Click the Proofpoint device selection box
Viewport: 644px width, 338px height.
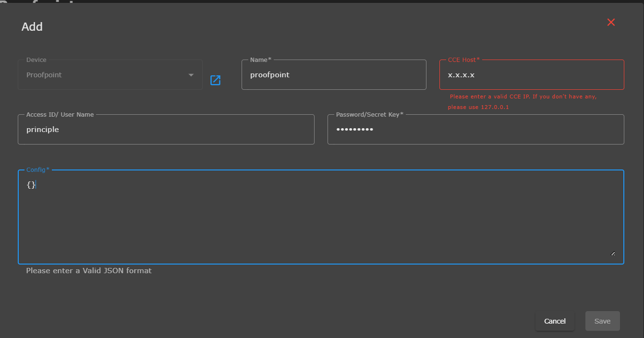click(x=106, y=75)
